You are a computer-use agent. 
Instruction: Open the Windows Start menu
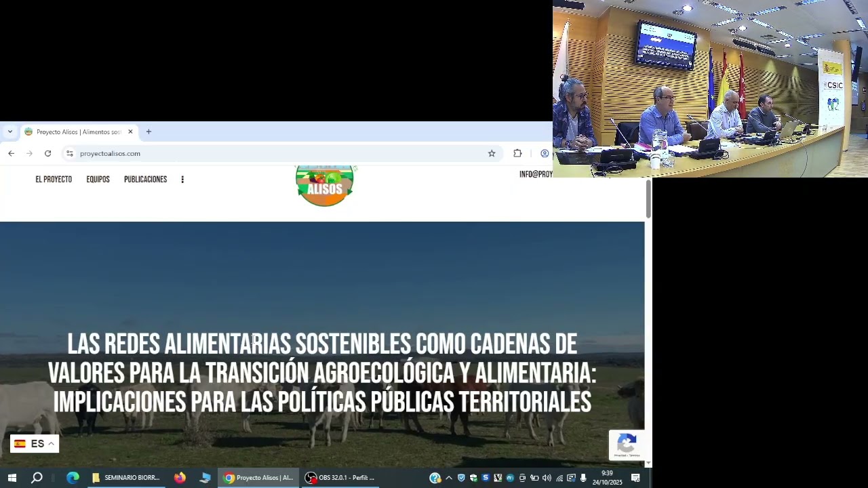pyautogui.click(x=12, y=478)
